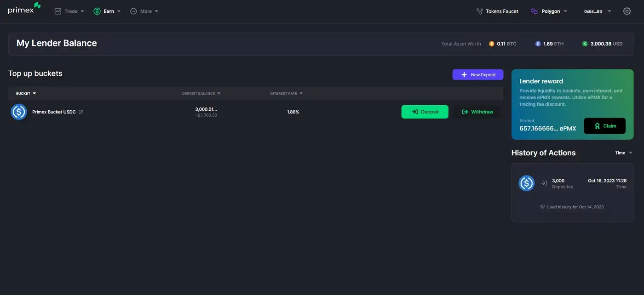Open Tokens Faucet
Screen dimensions: 644x295
(497, 11)
